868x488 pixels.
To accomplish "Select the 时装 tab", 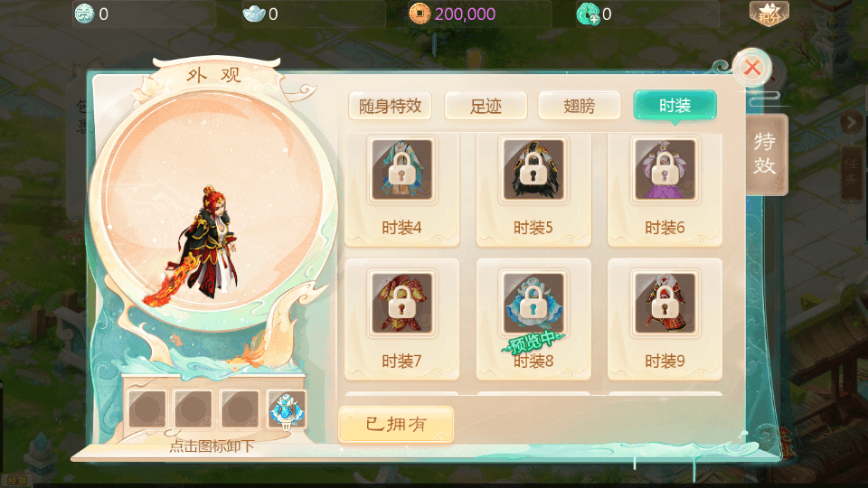I will 675,105.
